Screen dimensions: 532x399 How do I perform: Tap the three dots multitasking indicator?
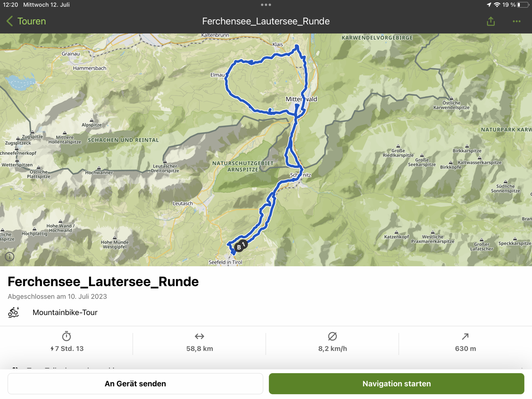[x=266, y=5]
